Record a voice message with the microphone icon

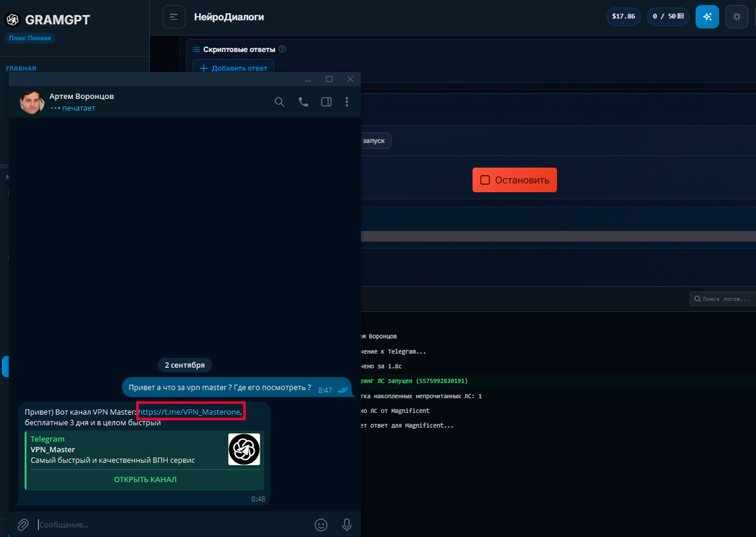(347, 524)
